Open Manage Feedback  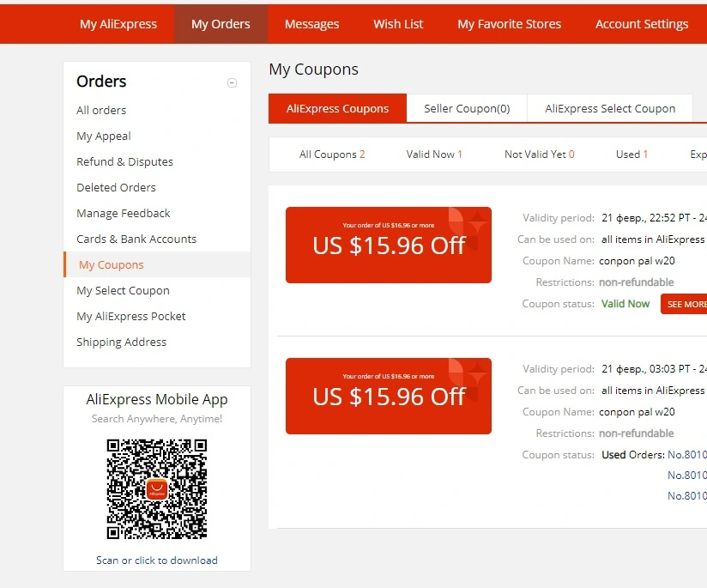(x=123, y=213)
